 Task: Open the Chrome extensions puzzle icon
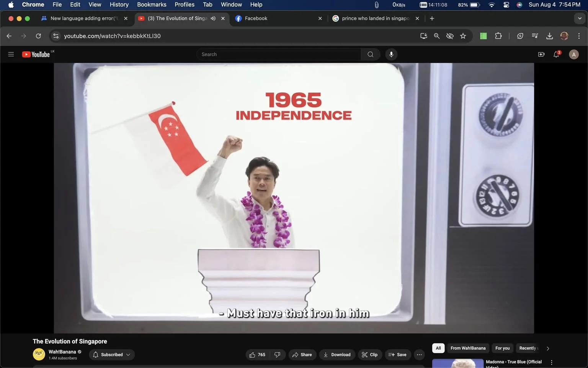[x=498, y=36]
